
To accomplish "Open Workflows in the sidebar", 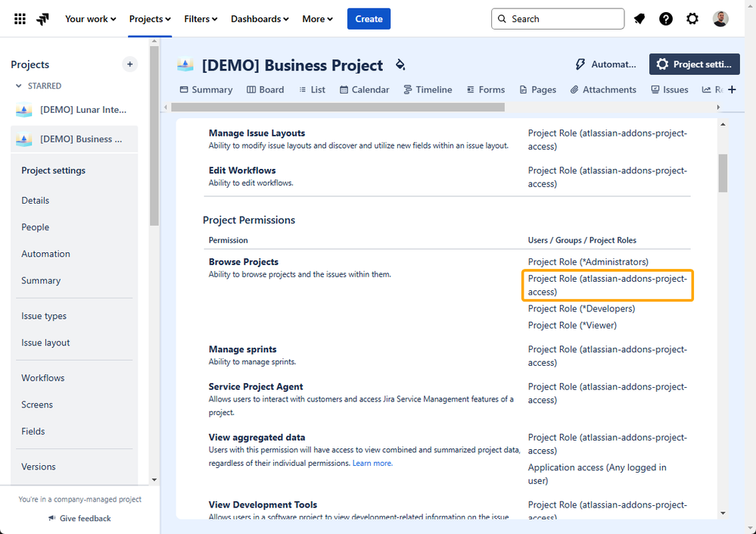I will pos(43,378).
